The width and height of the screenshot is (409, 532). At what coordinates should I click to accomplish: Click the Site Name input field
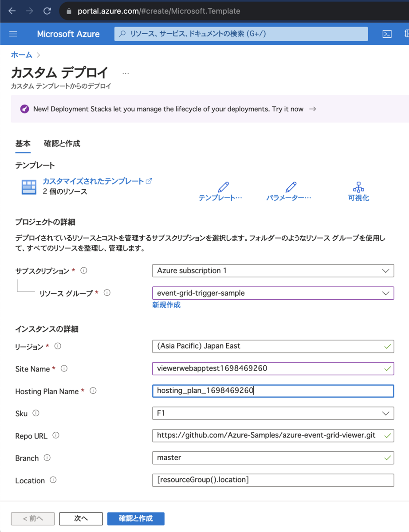[273, 368]
